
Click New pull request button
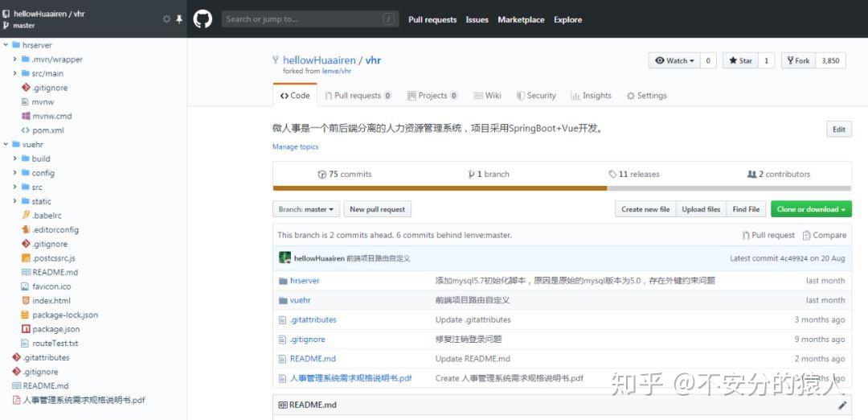point(378,209)
